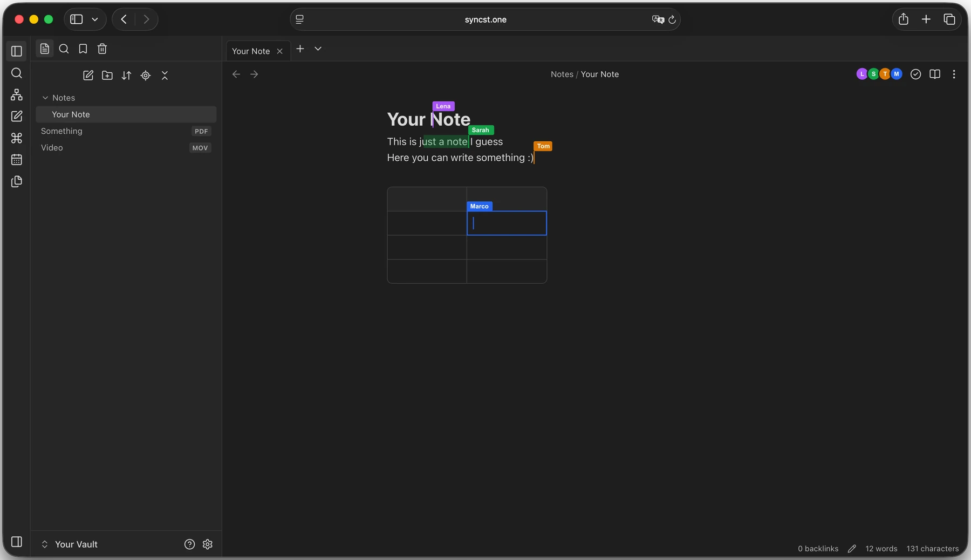Toggle the left sidebar panel

17,51
